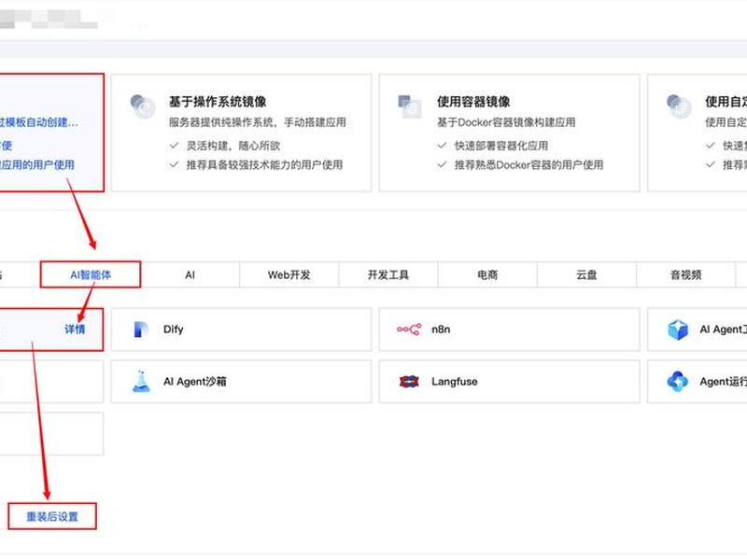Click the text 灵活构建，随心所欲
Image resolution: width=747 pixels, height=560 pixels.
(x=233, y=146)
